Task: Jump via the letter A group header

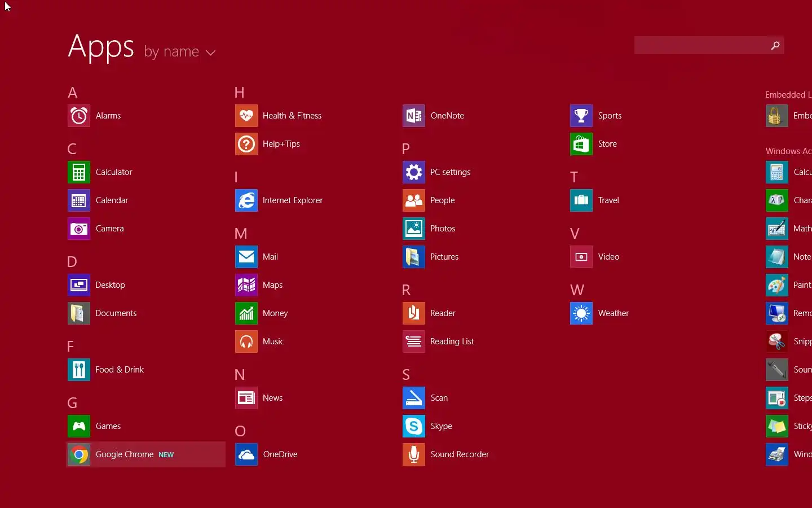Action: coord(73,93)
